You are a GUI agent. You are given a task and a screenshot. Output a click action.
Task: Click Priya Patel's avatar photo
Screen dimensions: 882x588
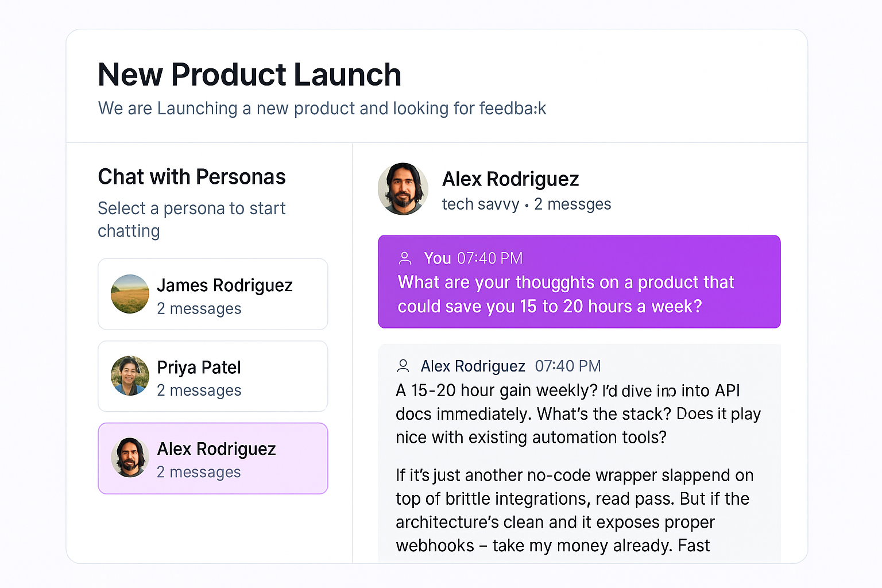tap(130, 376)
